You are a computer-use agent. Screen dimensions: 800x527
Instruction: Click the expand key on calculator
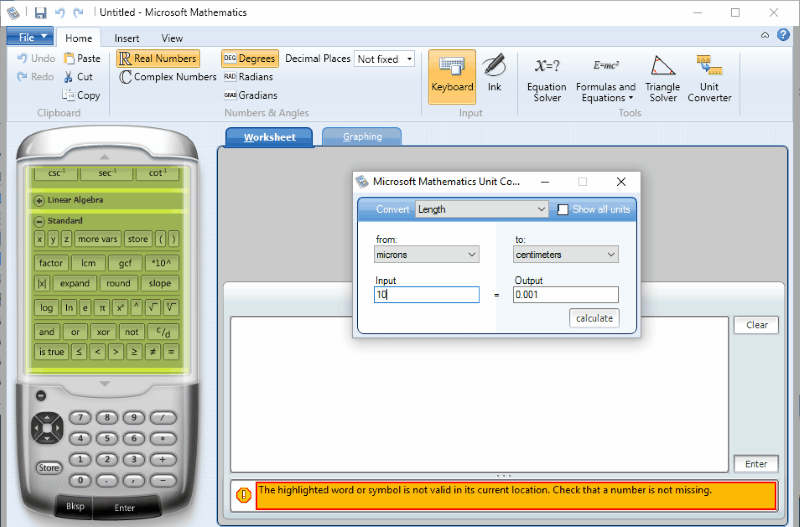point(74,283)
